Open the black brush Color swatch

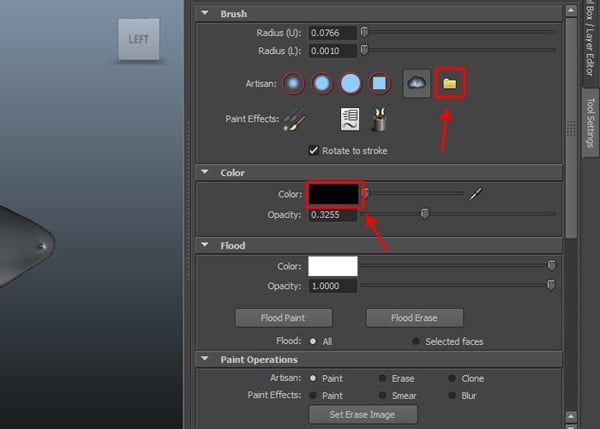tap(334, 194)
